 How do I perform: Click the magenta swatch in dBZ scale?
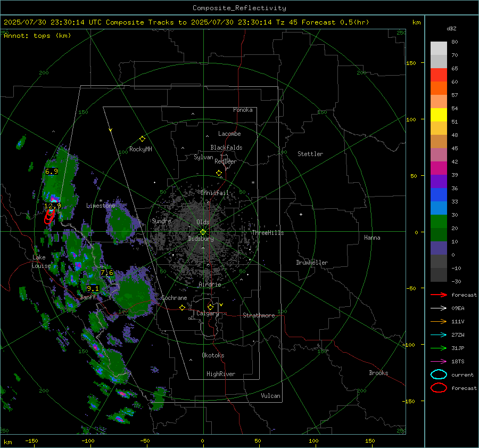point(439,168)
